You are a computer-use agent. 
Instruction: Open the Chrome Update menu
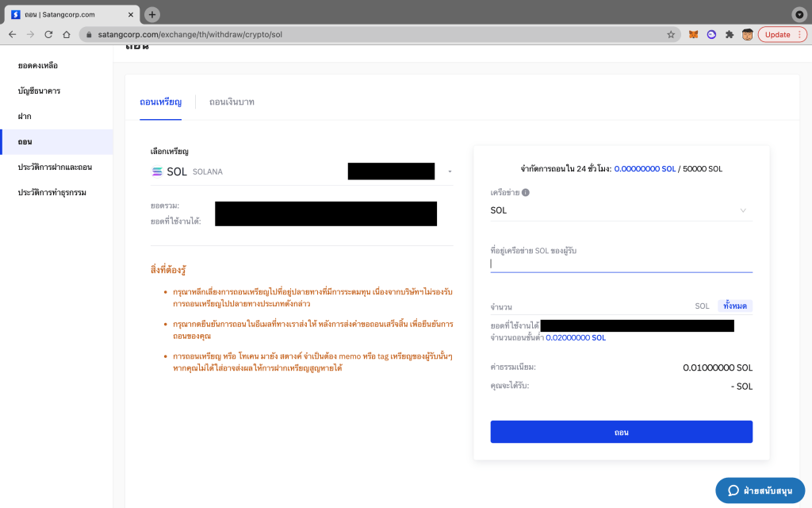pos(782,35)
